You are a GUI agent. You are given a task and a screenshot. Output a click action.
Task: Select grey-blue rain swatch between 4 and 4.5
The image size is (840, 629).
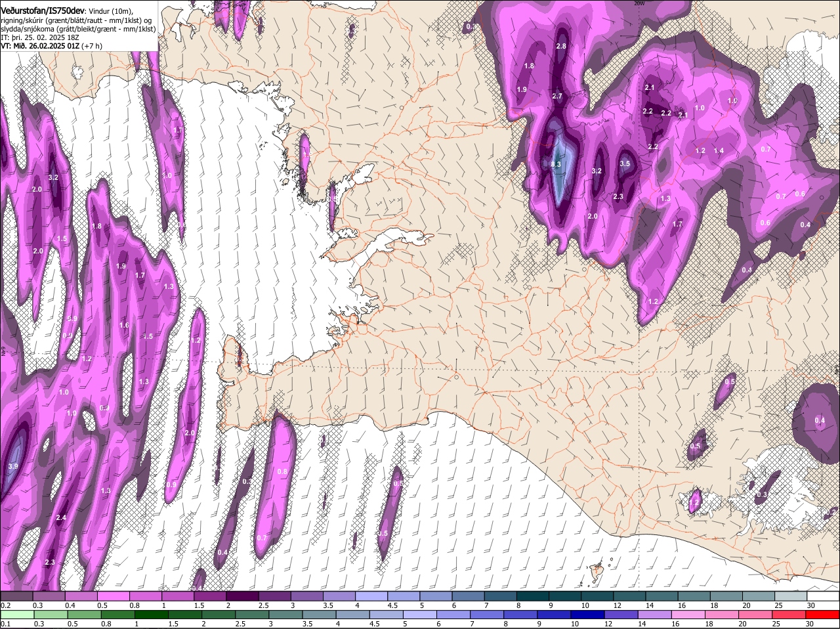[353, 615]
